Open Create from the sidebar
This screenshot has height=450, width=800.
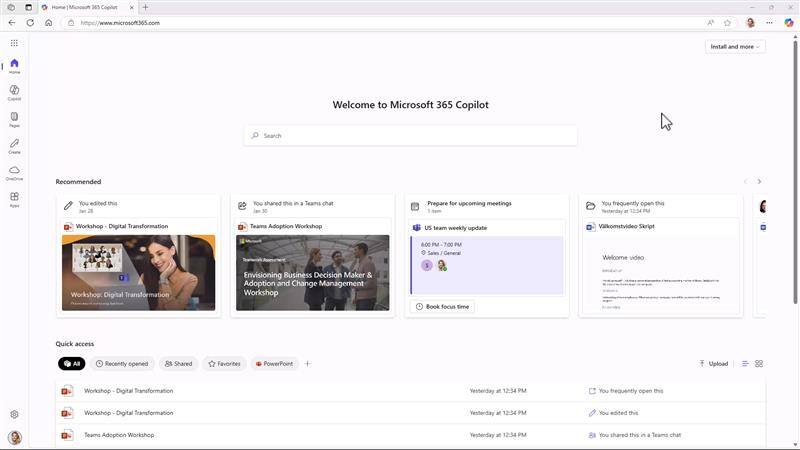(14, 146)
